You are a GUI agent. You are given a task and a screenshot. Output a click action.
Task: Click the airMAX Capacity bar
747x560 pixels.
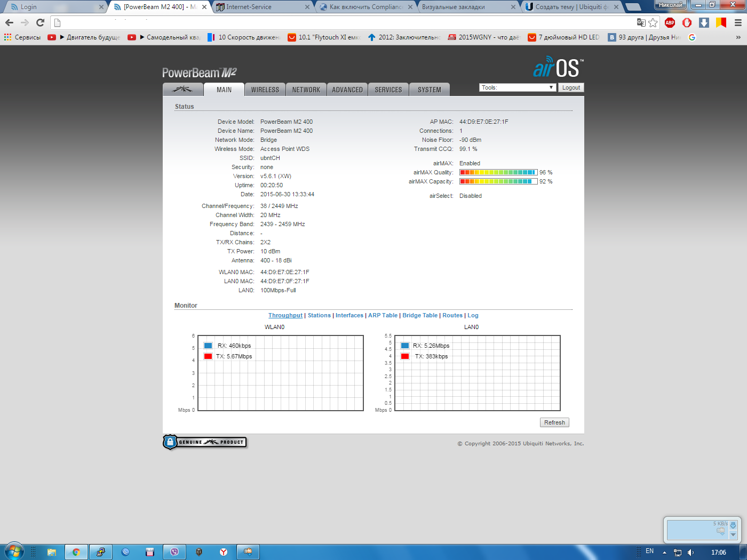[x=498, y=181]
